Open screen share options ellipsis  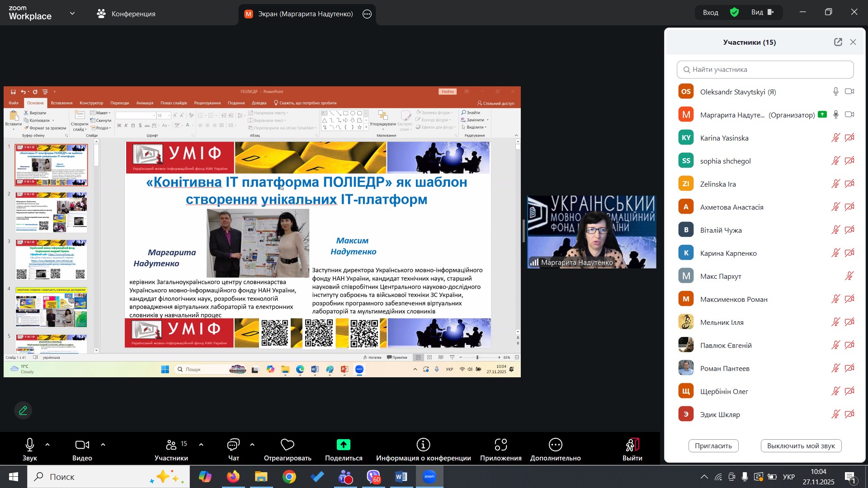point(367,14)
